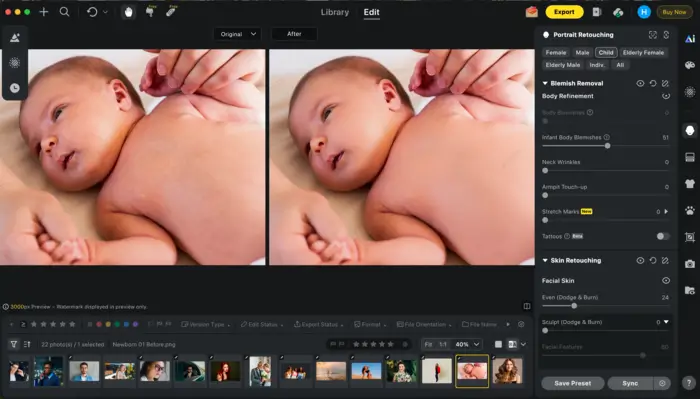Click the Buy Now button

(x=674, y=12)
